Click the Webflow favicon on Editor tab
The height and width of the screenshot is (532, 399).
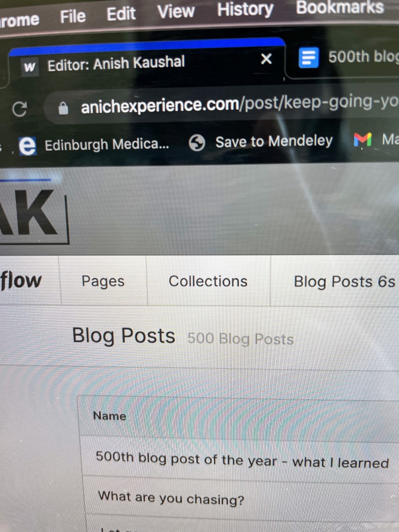click(30, 66)
